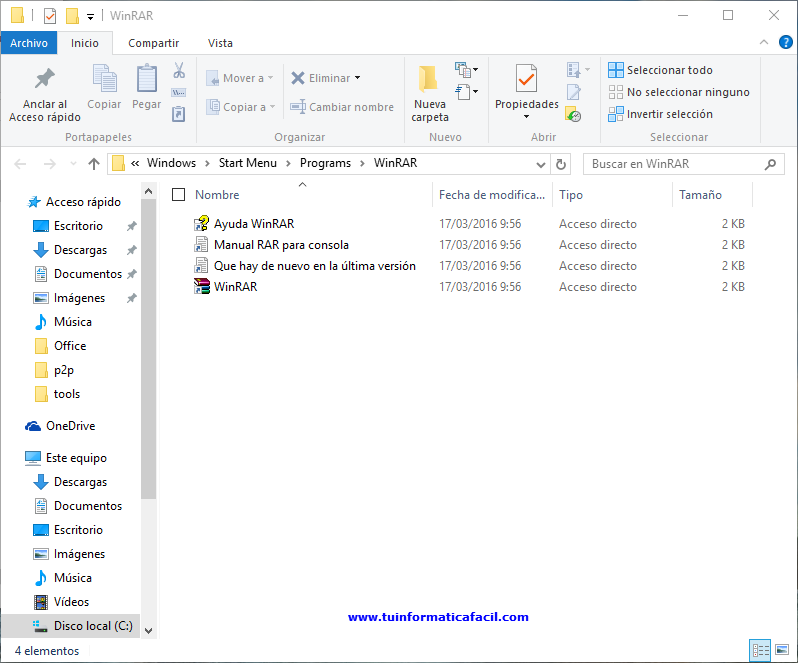Create a Nueva carpeta
Image resolution: width=798 pixels, height=663 pixels.
pos(430,93)
